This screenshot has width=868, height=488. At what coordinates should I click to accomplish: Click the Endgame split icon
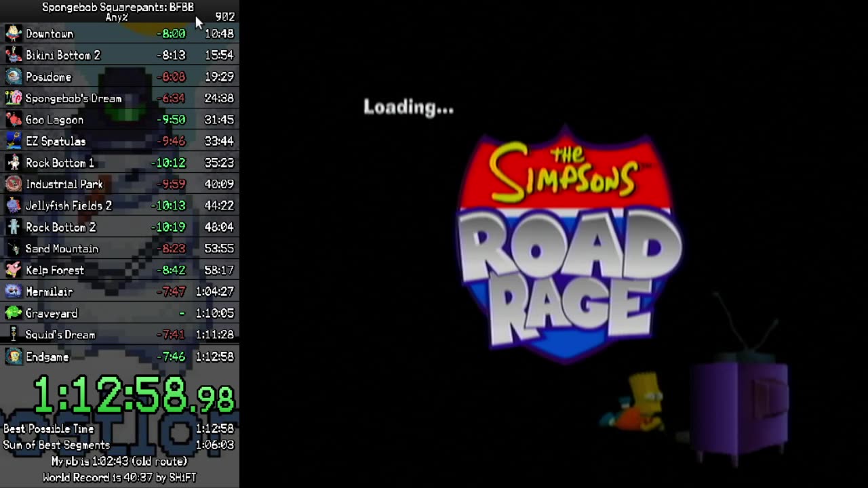coord(14,357)
